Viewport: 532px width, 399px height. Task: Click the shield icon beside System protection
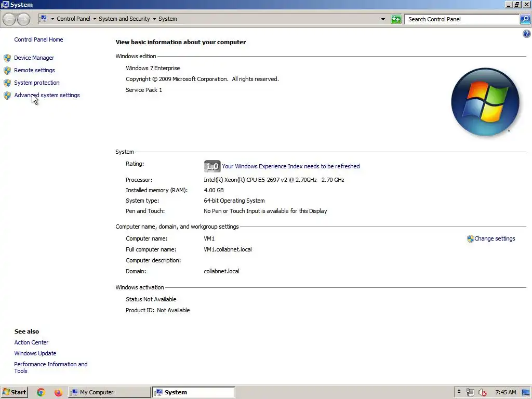[x=7, y=83]
